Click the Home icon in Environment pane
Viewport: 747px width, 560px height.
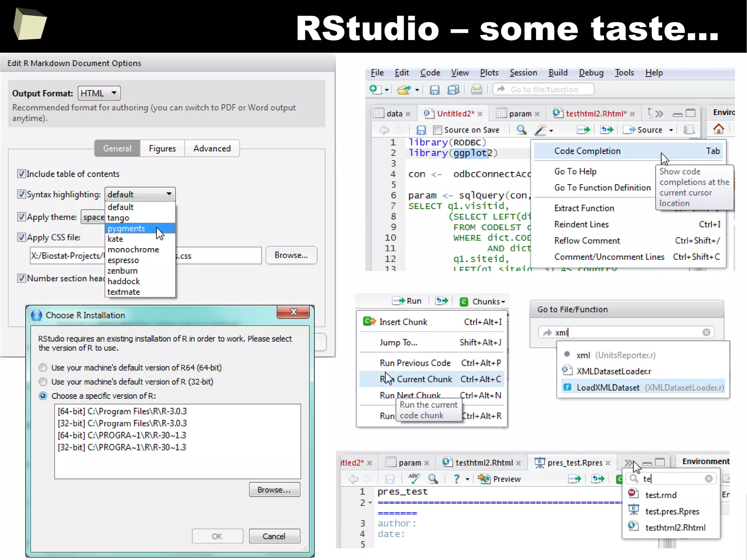tap(719, 129)
